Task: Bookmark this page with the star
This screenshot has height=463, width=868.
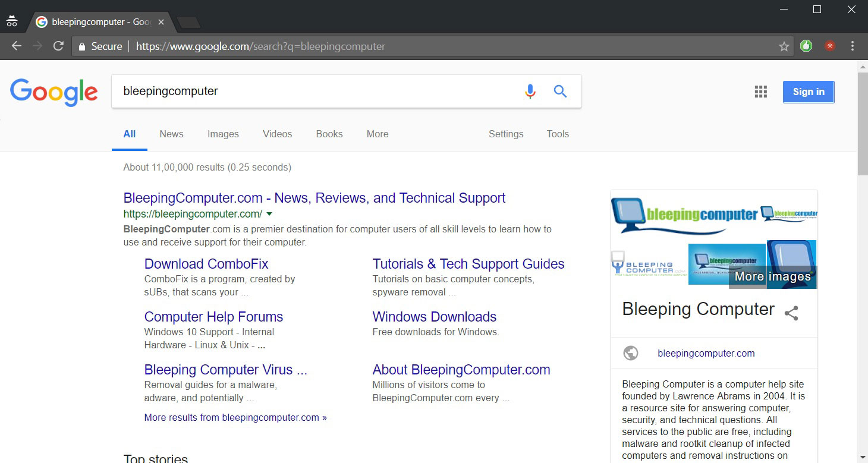Action: pos(784,46)
